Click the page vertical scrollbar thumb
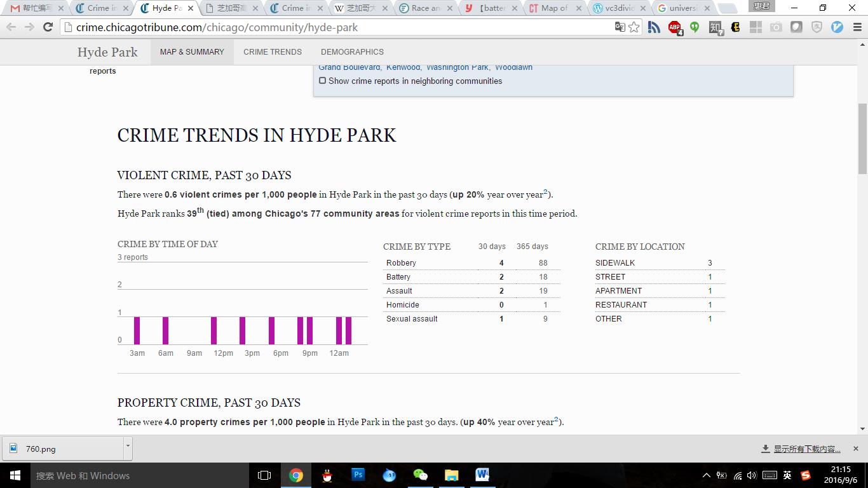This screenshot has width=868, height=488. (x=862, y=138)
